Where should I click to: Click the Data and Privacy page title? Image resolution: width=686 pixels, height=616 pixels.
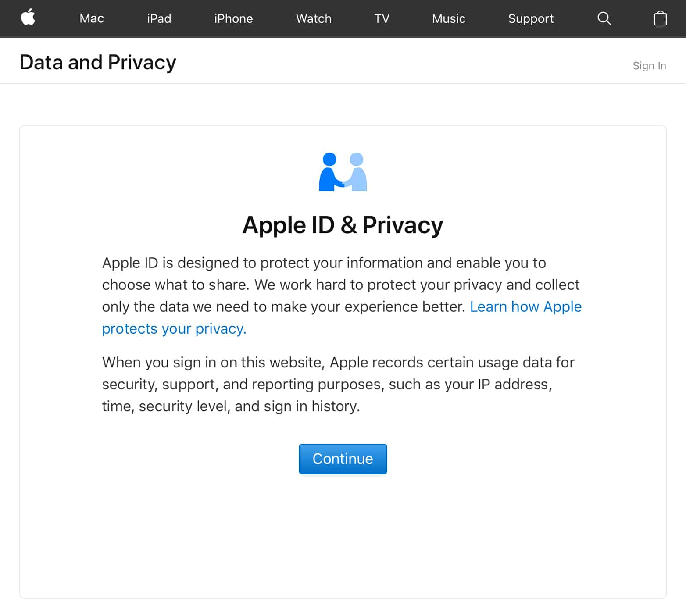(x=98, y=62)
